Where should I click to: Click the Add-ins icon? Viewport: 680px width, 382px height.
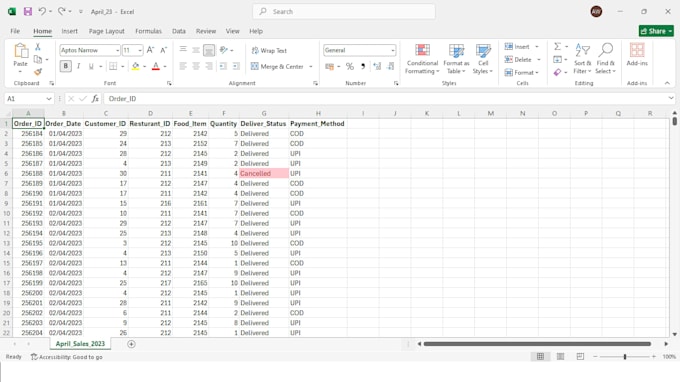coord(637,55)
